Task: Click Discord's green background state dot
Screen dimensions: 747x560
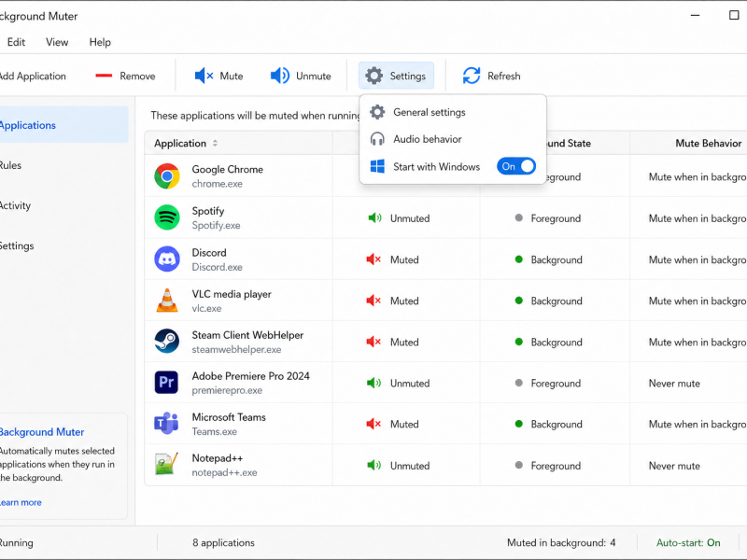Action: [x=519, y=259]
